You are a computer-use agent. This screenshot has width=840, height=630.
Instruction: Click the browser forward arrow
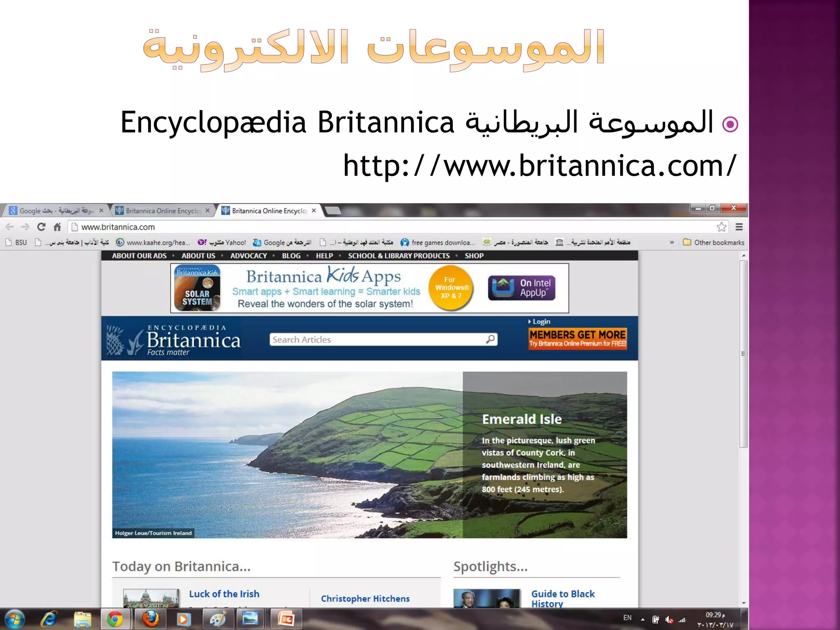coord(25,227)
